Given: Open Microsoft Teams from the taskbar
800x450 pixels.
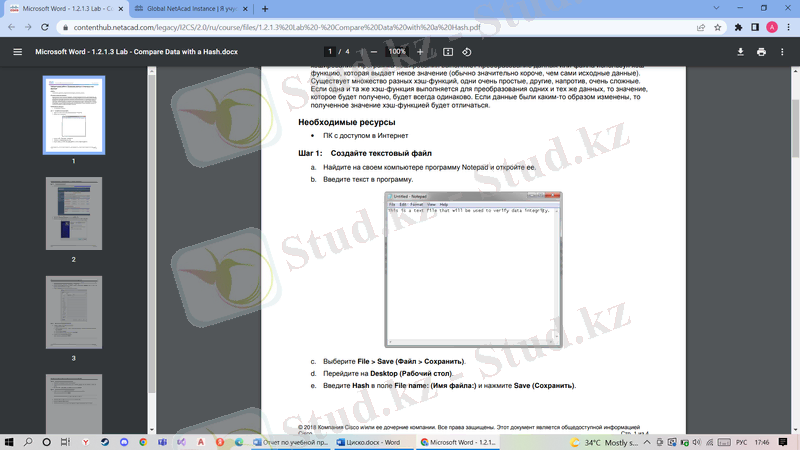Looking at the screenshot, I should coord(162,442).
